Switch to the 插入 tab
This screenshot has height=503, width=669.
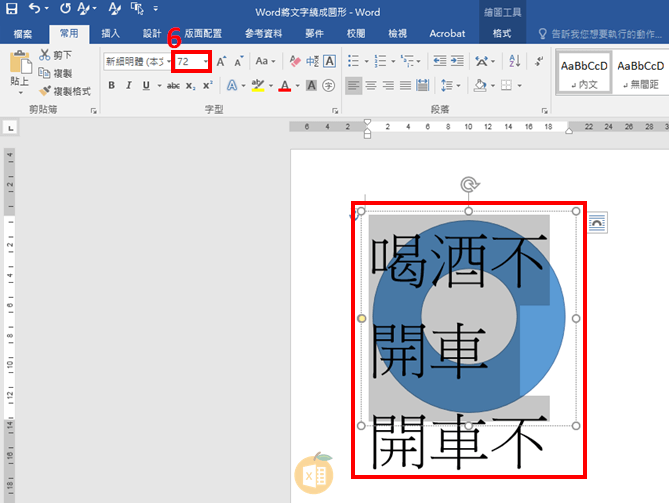[x=111, y=33]
